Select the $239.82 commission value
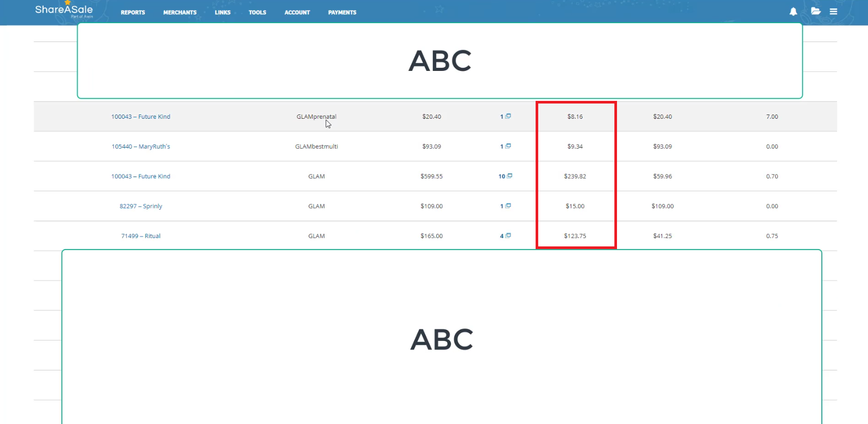This screenshot has height=424, width=868. pos(575,177)
